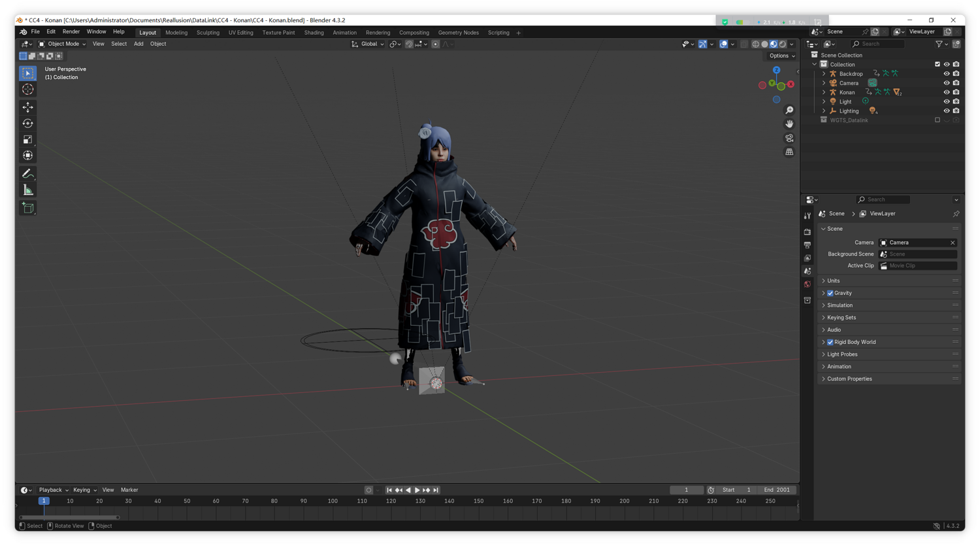Jump to the start frame
The width and height of the screenshot is (980, 546).
[389, 490]
